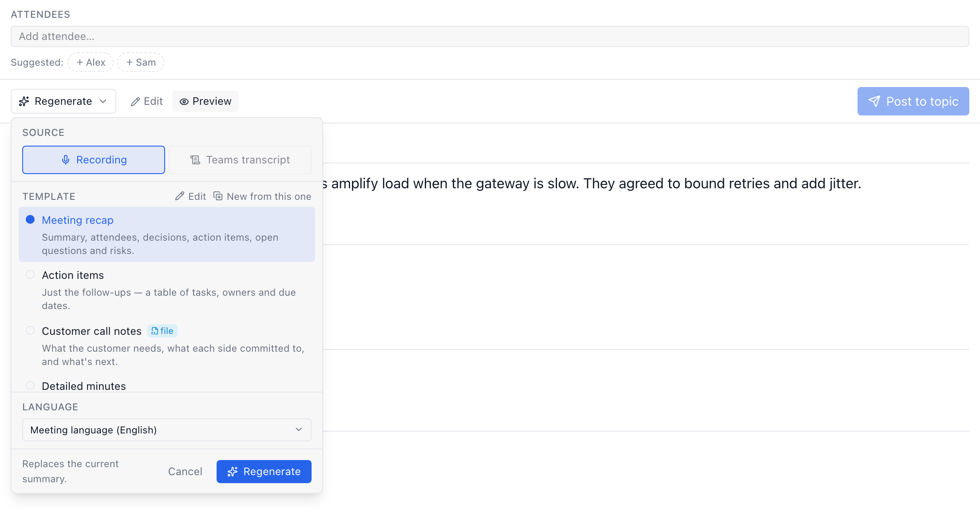
Task: Click the eye icon beside Preview
Action: [184, 102]
